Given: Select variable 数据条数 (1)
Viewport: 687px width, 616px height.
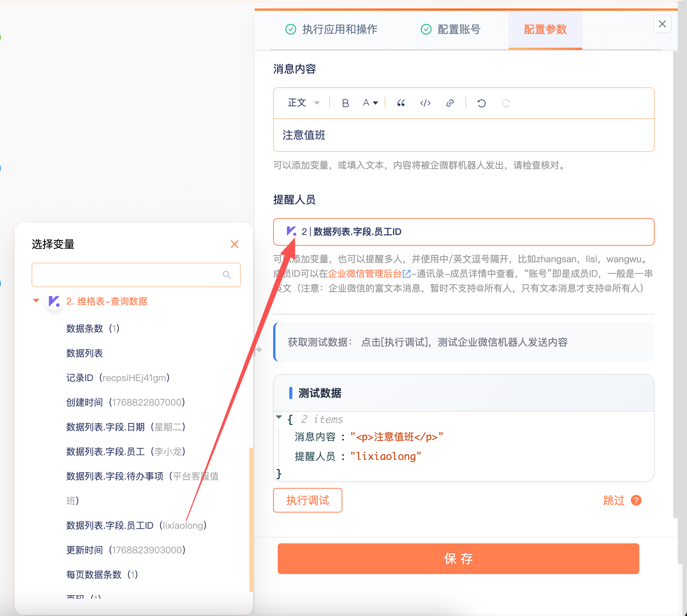Looking at the screenshot, I should 93,328.
